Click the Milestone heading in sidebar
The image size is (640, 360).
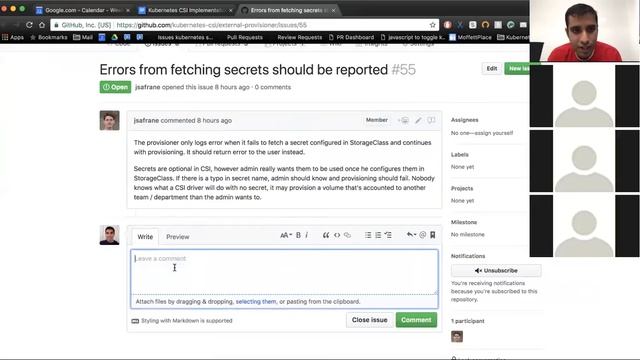464,222
